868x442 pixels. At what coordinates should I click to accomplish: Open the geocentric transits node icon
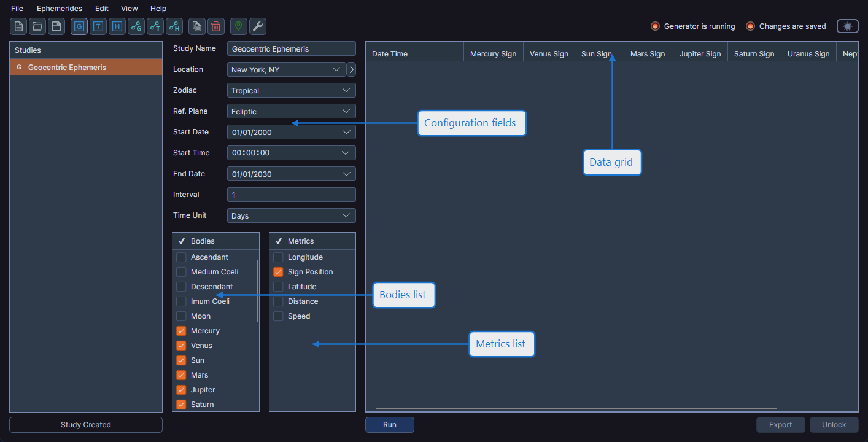[x=136, y=26]
